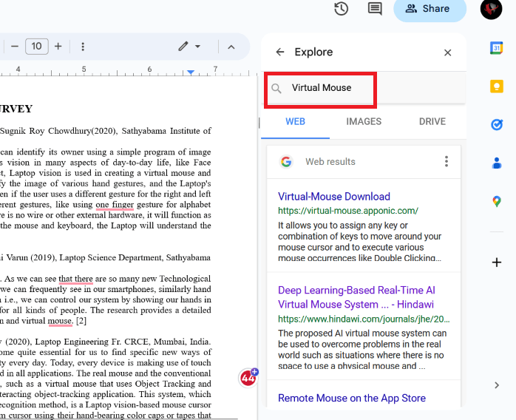Screen dimensions: 516x420
Task: Open Deep Learning-Based Real-Time AI result
Action: click(x=356, y=297)
